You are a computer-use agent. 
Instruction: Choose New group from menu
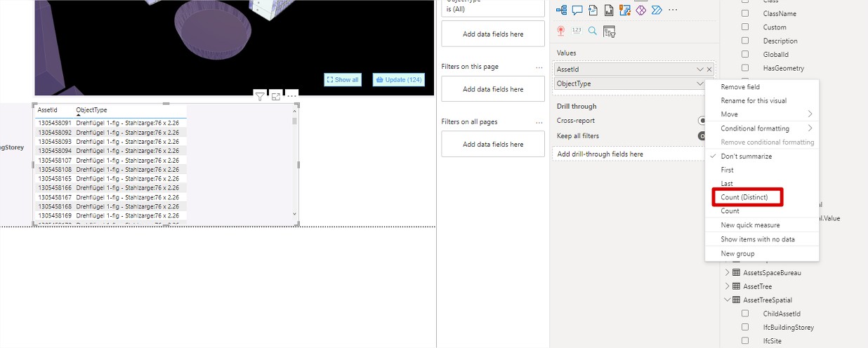(762, 253)
